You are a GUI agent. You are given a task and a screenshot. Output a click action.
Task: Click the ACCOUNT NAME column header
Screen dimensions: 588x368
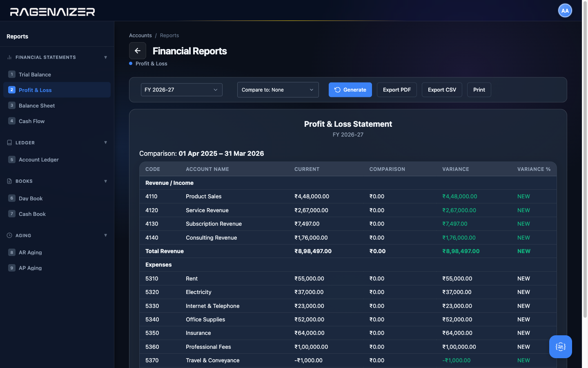pos(207,169)
